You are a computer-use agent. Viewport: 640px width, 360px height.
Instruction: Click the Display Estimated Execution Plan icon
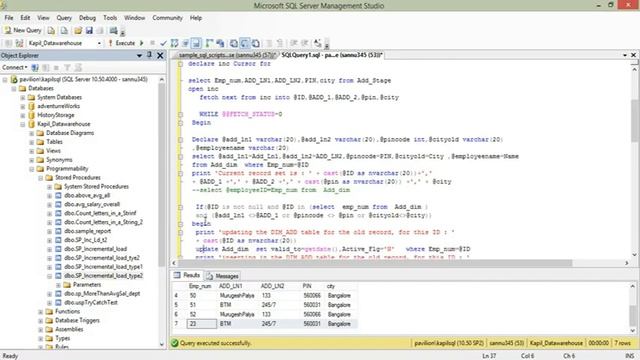[174, 43]
